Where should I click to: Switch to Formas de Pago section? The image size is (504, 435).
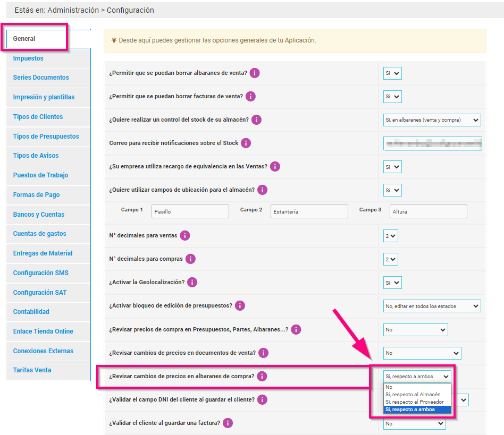(36, 195)
